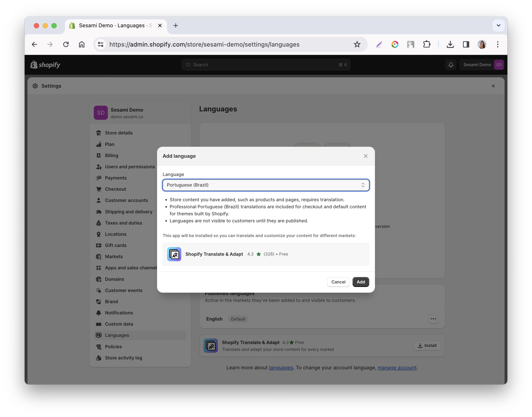This screenshot has width=532, height=417.
Task: Open the Language dropdown showing Portuguese (Brazil)
Action: [266, 185]
